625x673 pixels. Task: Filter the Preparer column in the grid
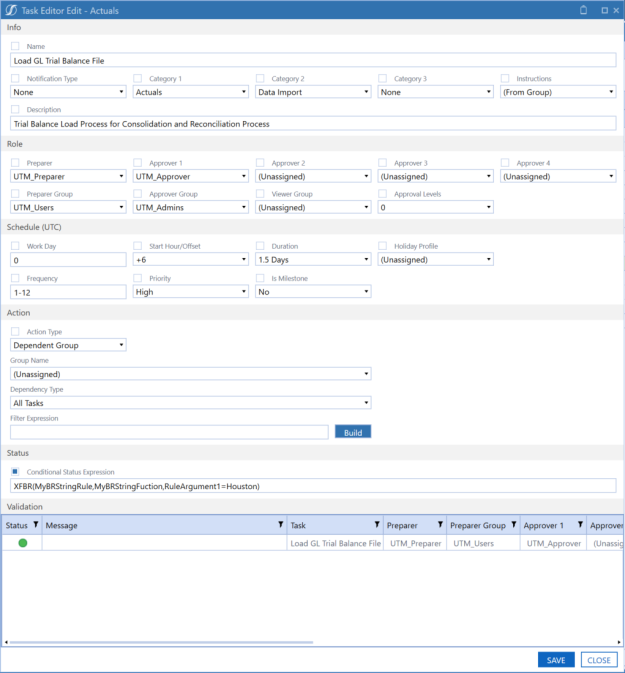tap(438, 524)
